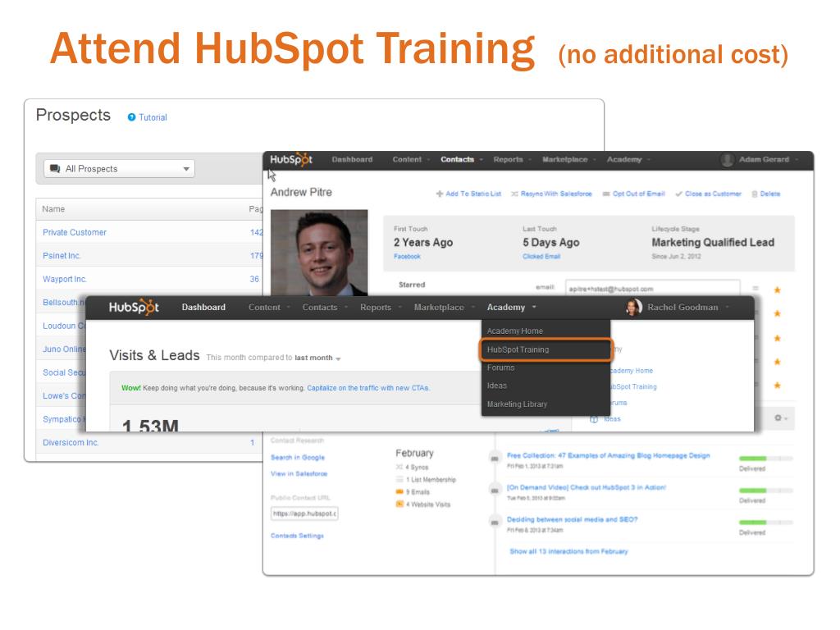Click the orange 4 Website Visits icon
Viewport: 840px width, 630px height.
[399, 504]
